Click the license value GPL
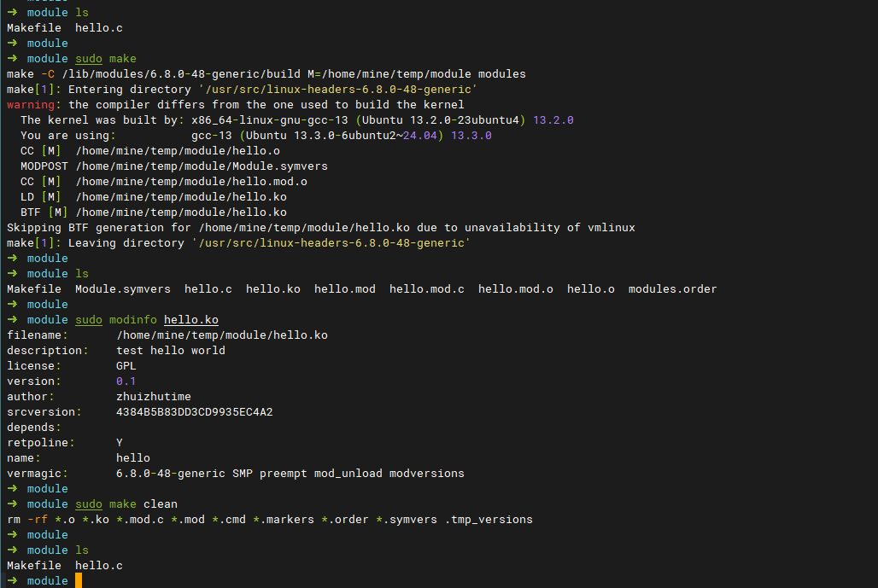 126,366
